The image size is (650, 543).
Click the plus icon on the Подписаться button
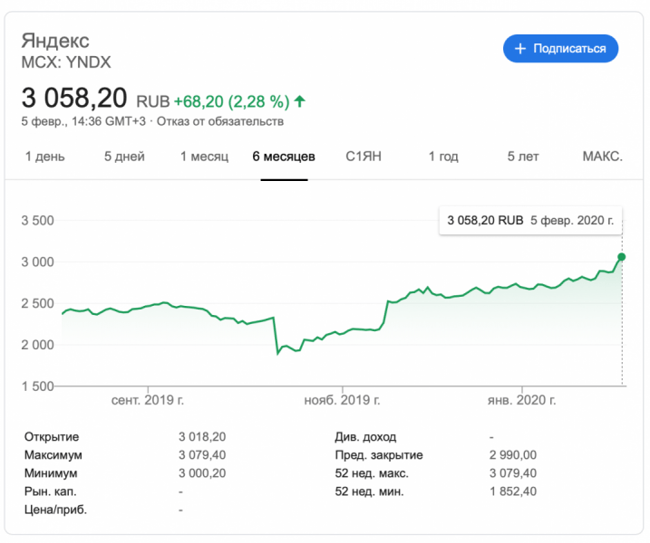tap(520, 48)
